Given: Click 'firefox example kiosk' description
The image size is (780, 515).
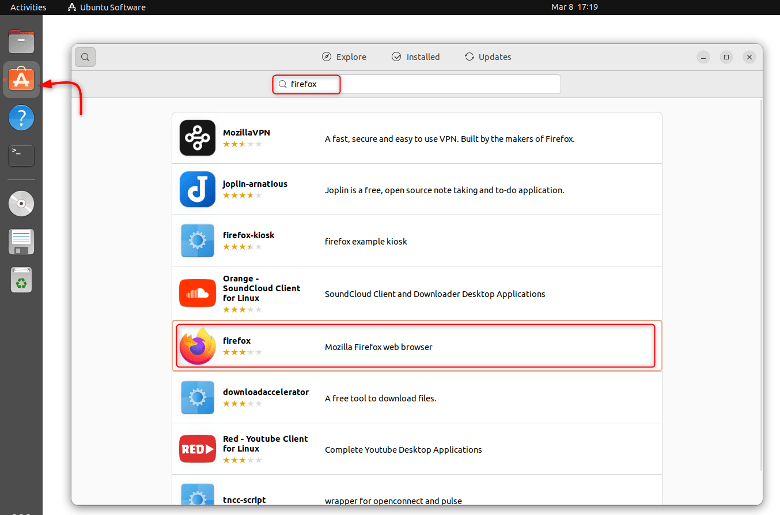Looking at the screenshot, I should (366, 241).
